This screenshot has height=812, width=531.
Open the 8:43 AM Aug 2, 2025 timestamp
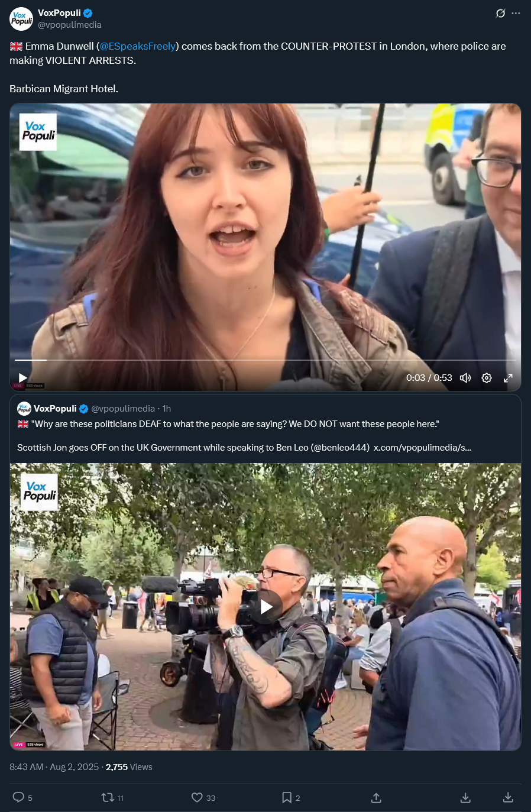tap(54, 767)
